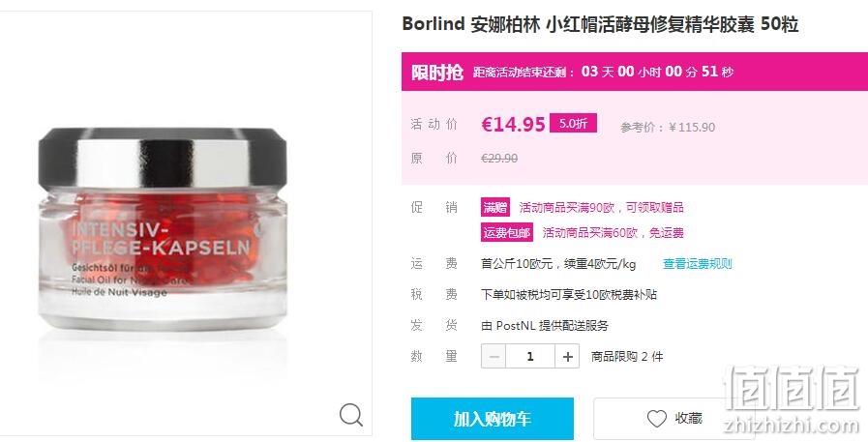Click the 参考价 ¥115.90 reference price
This screenshot has height=442, width=868.
[x=668, y=128]
